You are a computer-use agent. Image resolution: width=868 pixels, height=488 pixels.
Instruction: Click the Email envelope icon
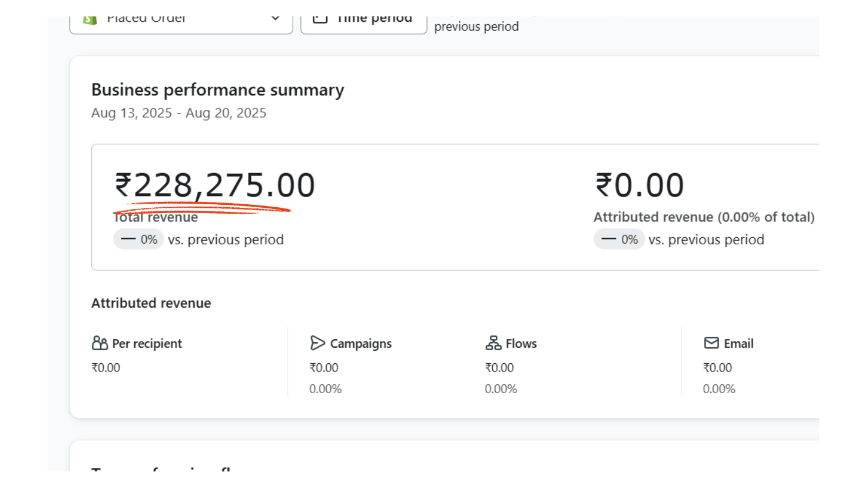pos(711,343)
